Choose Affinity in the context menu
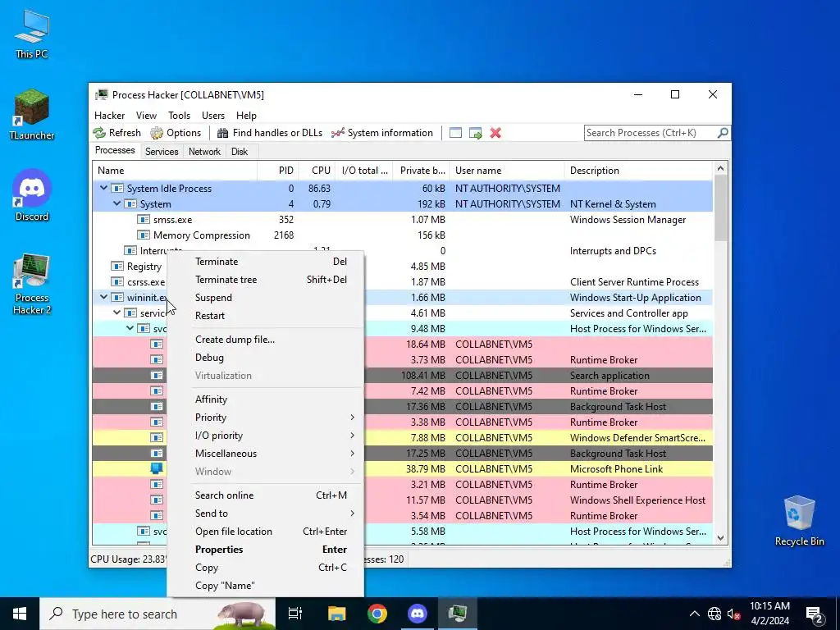The height and width of the screenshot is (630, 840). (266, 399)
